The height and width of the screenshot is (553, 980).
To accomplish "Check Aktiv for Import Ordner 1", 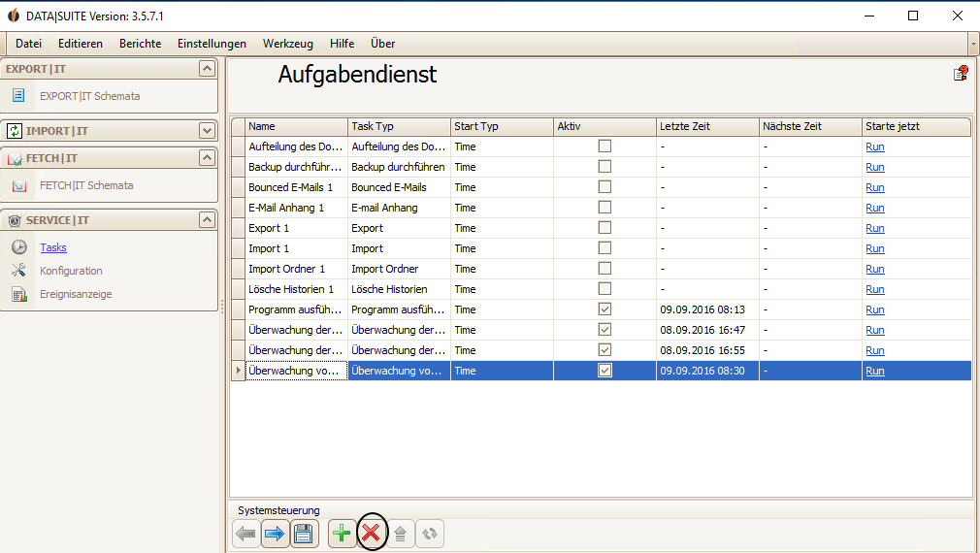I will 604,269.
